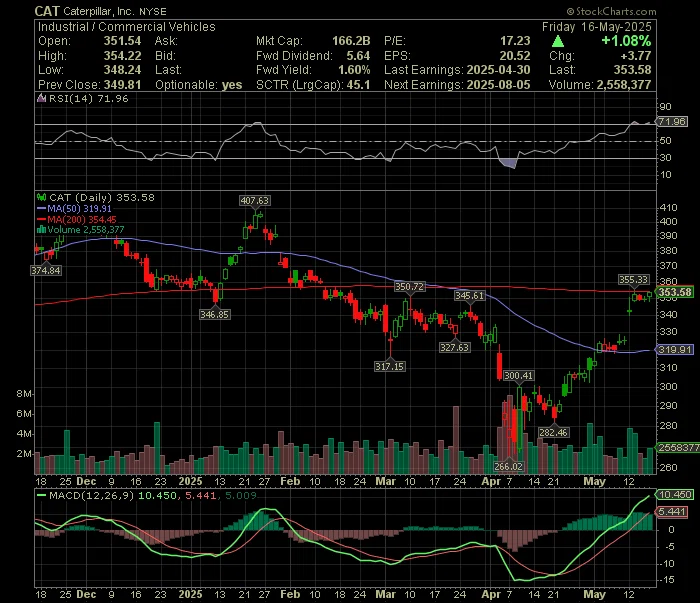This screenshot has width=700, height=603.
Task: Click the 5.441 MACD signal axis tag
Action: pyautogui.click(x=671, y=512)
